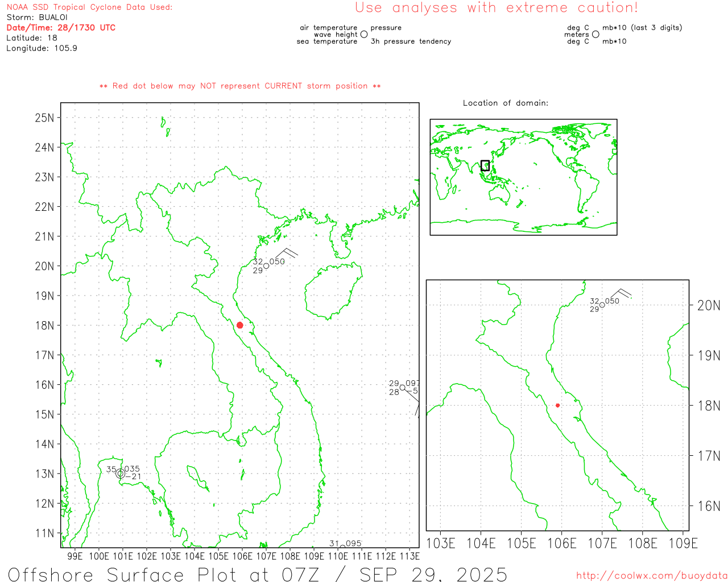
Task: Click the 'Location of domain:' label
Action: 506,103
